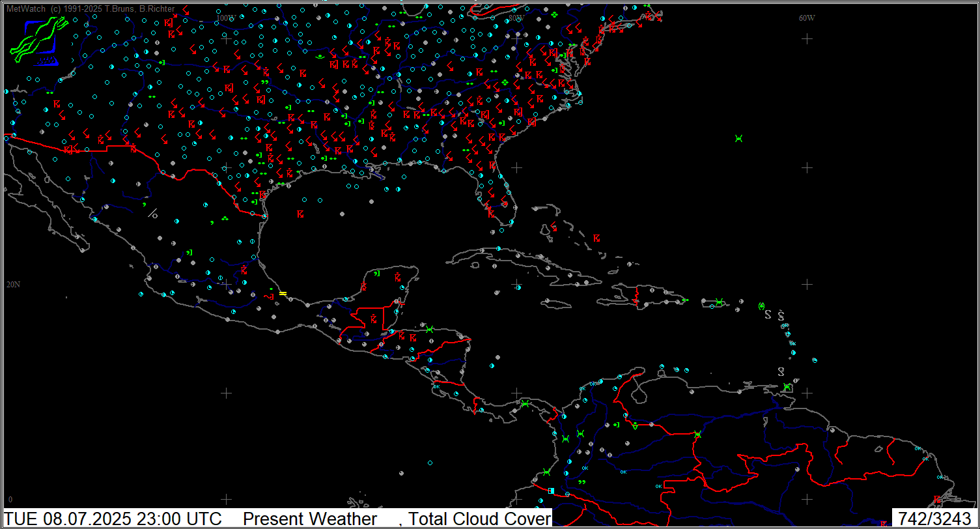Image resolution: width=980 pixels, height=529 pixels.
Task: Click the white slash station symbol in northern Mexico
Action: (153, 213)
